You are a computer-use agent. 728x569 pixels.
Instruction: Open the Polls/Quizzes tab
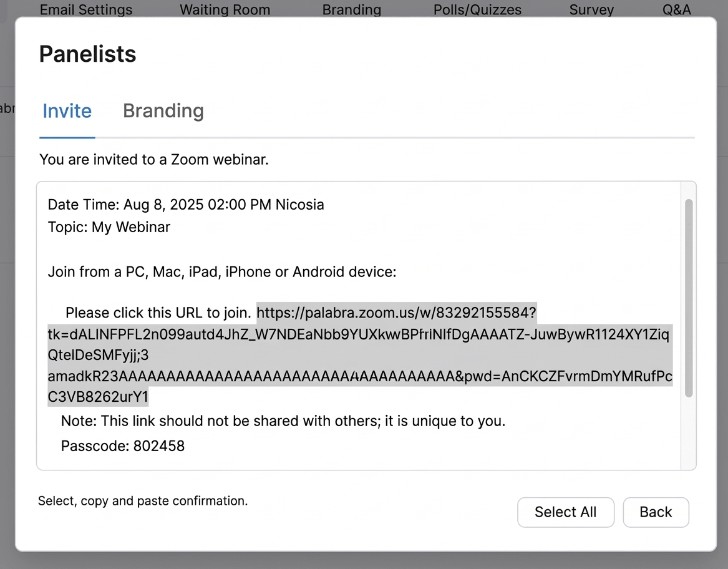[477, 10]
